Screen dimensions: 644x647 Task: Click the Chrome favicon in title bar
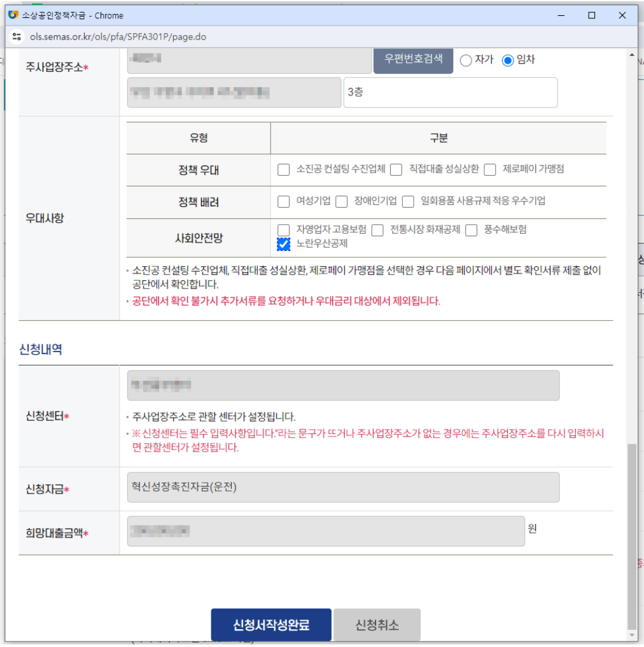[x=13, y=15]
